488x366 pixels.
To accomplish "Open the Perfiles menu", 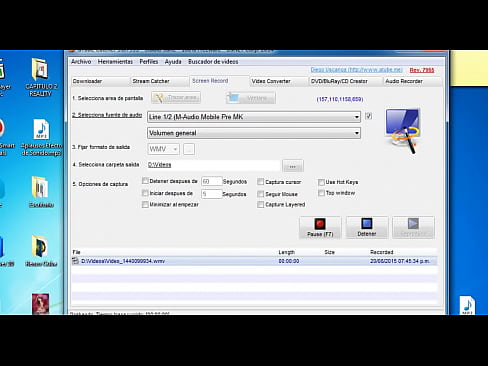I will tap(149, 62).
